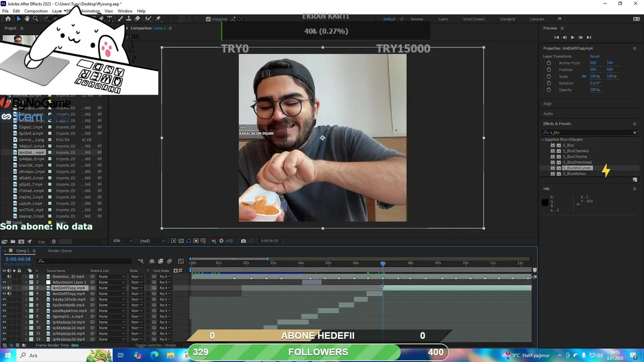Open Project panel menu icon
Screen dimensions: 644x362
(x=22, y=28)
